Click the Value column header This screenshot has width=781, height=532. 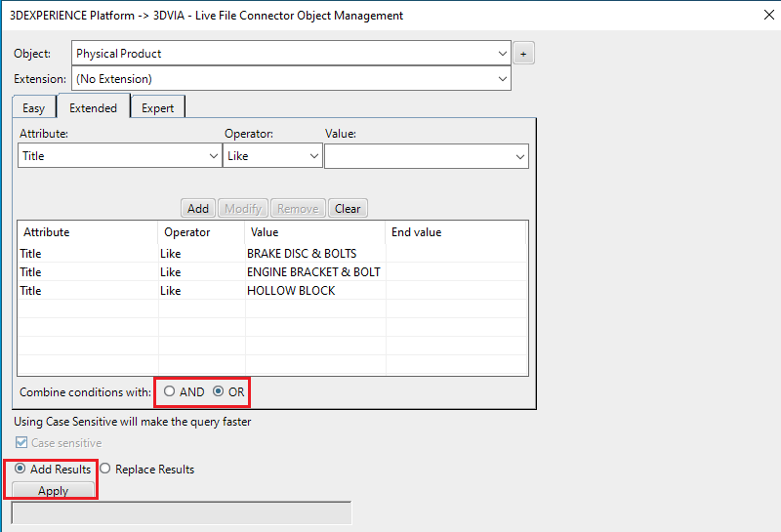[315, 232]
